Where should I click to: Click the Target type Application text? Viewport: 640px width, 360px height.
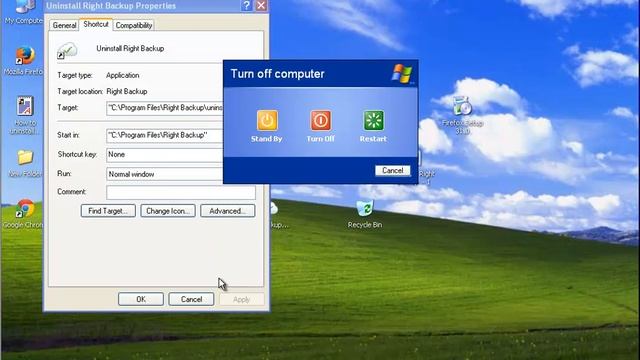pos(122,75)
